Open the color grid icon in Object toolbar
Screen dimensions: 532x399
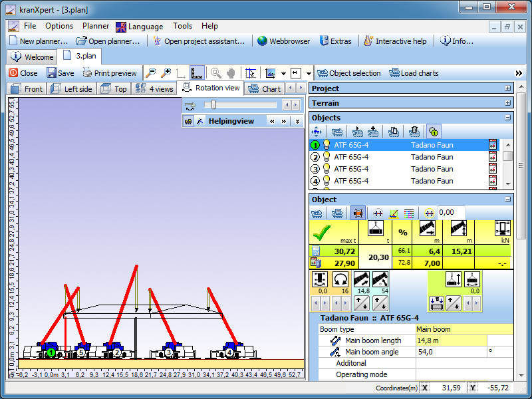(409, 213)
